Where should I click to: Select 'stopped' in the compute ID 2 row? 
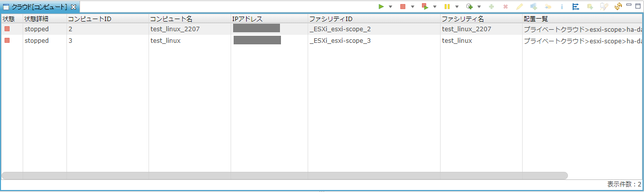(x=37, y=29)
